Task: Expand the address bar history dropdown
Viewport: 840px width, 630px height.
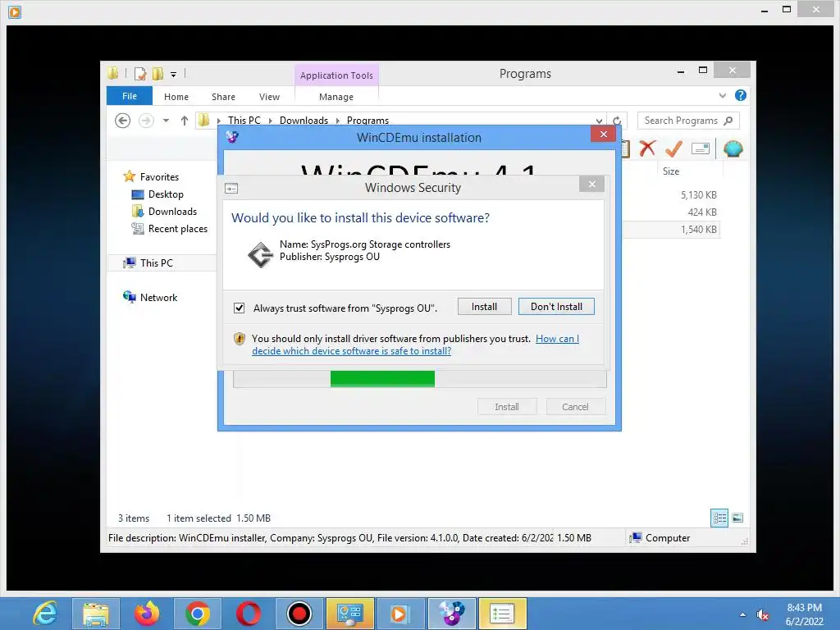Action: 599,121
